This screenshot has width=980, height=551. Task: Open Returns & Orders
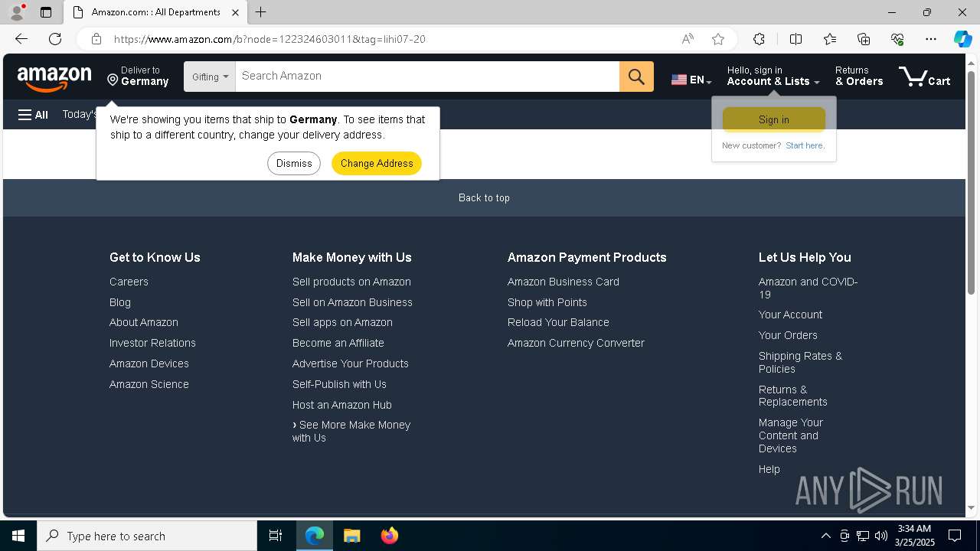coord(859,76)
